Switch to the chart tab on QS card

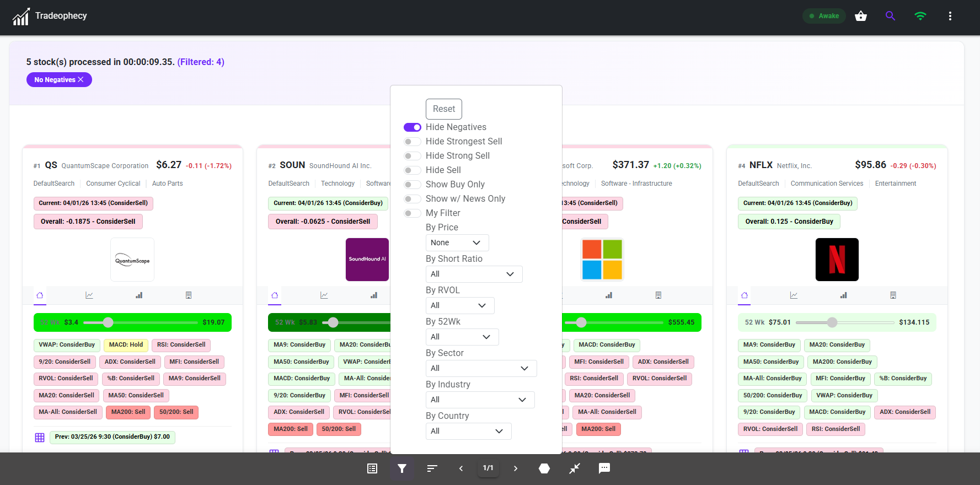[x=89, y=295]
